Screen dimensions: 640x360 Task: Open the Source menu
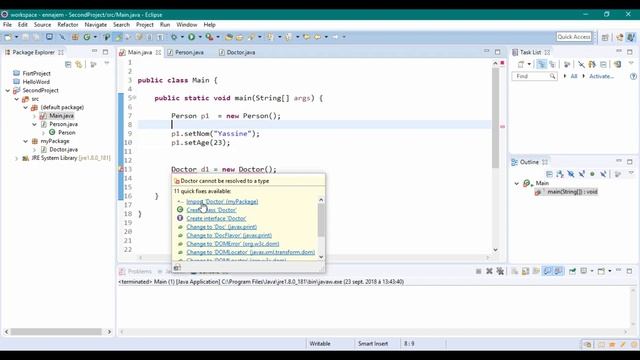click(42, 25)
